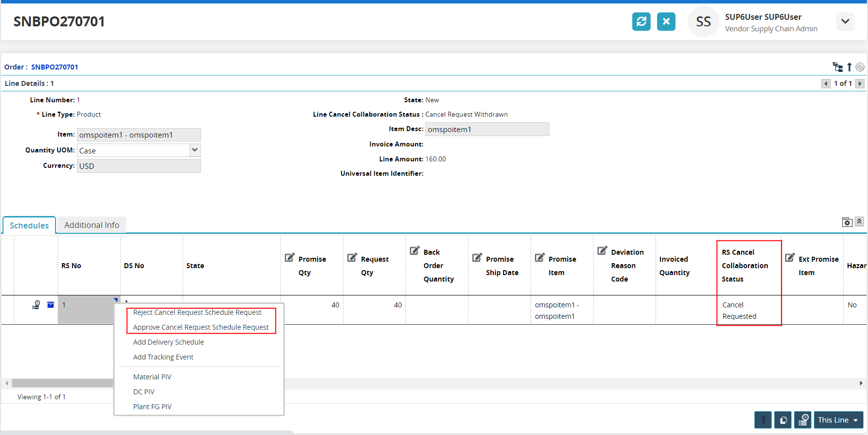This screenshot has width=868, height=435.
Task: Click the teal refresh button in the header
Action: [x=641, y=21]
